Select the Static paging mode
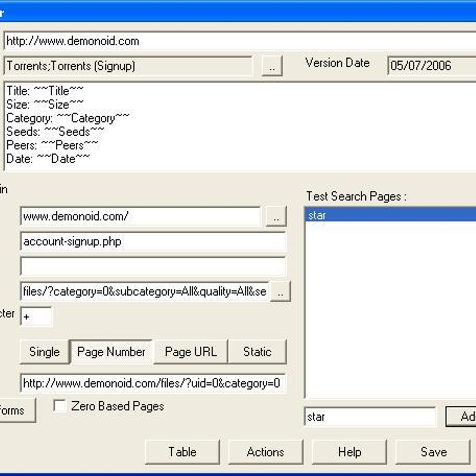 click(x=257, y=352)
